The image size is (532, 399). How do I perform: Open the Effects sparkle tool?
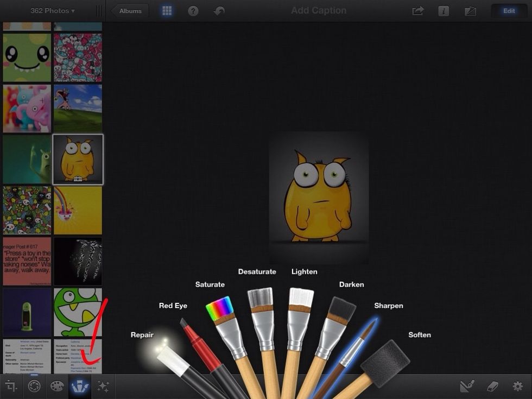tap(103, 386)
